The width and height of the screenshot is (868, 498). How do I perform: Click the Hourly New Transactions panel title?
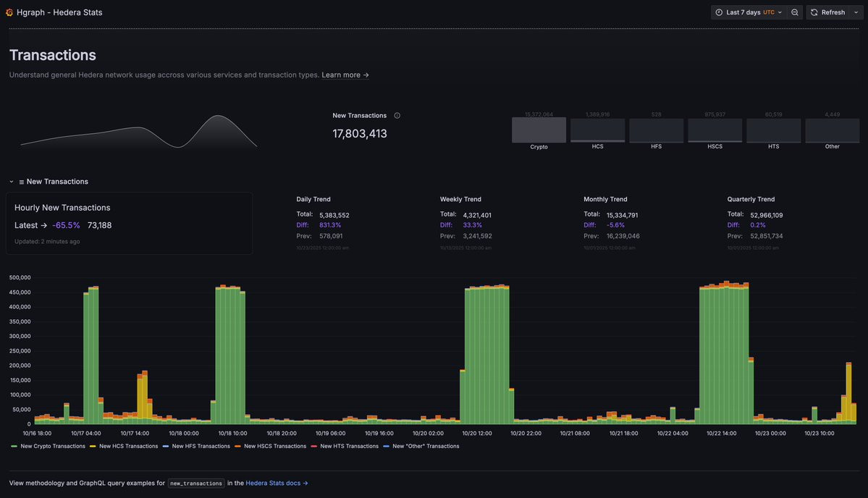pyautogui.click(x=62, y=208)
